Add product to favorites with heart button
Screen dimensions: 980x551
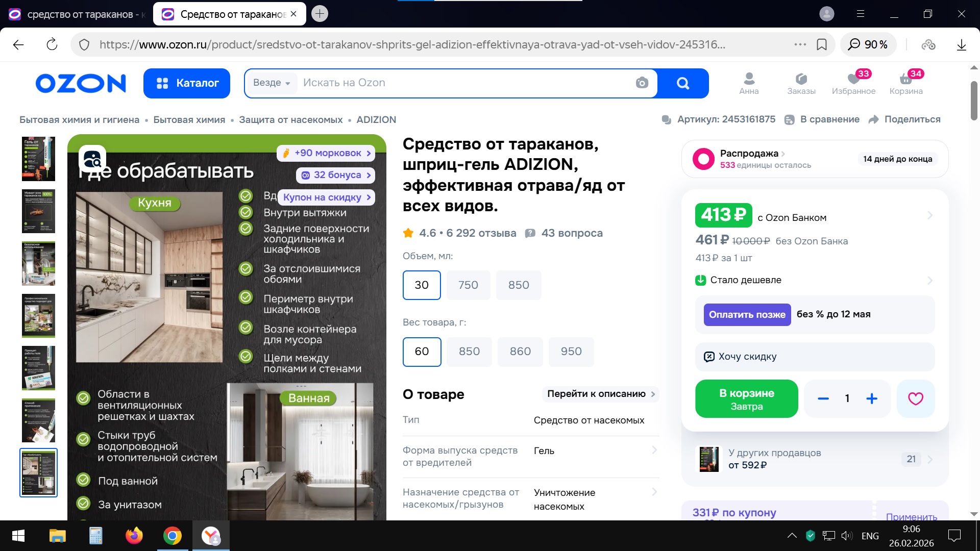pos(915,398)
